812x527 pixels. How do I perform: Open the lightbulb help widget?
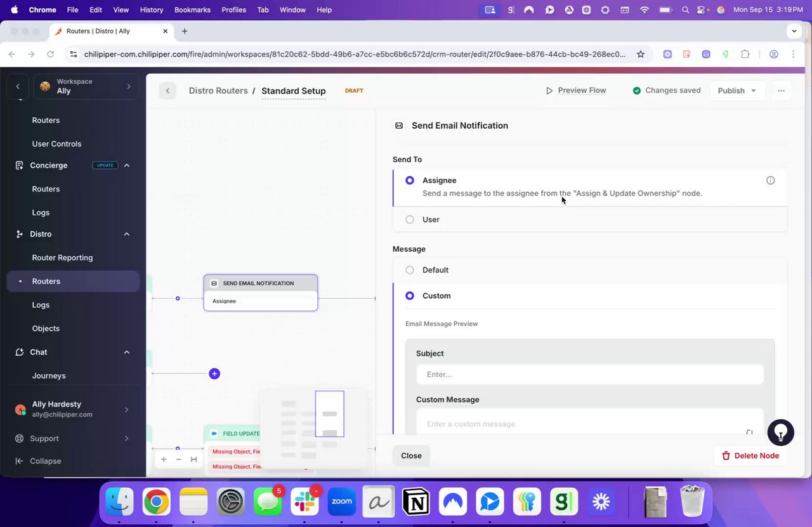click(x=781, y=433)
